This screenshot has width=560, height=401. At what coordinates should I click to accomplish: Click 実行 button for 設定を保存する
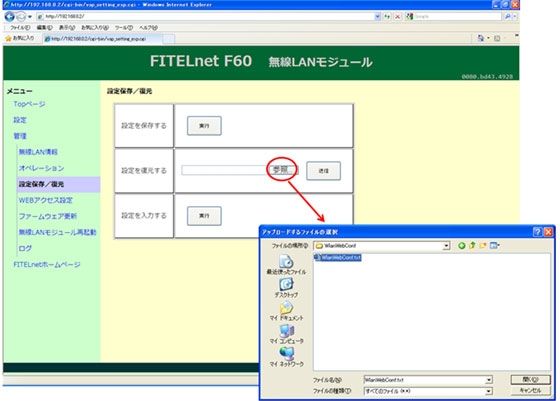pyautogui.click(x=204, y=126)
